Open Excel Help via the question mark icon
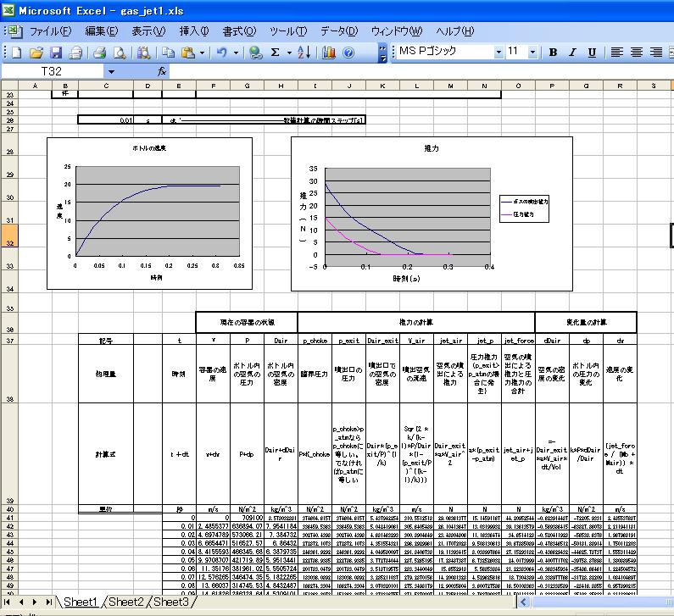Screen dimensions: 674x616 (x=348, y=53)
